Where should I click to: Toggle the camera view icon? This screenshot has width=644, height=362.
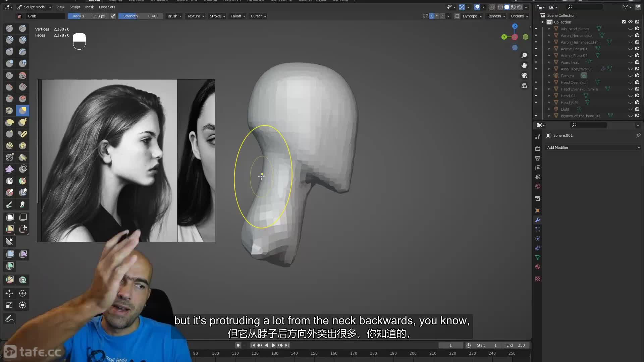524,75
